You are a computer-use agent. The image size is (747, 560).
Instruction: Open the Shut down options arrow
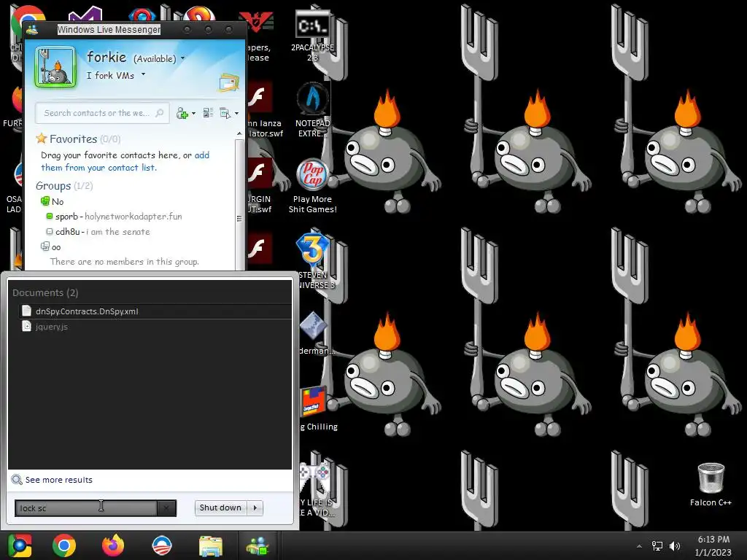pos(255,507)
